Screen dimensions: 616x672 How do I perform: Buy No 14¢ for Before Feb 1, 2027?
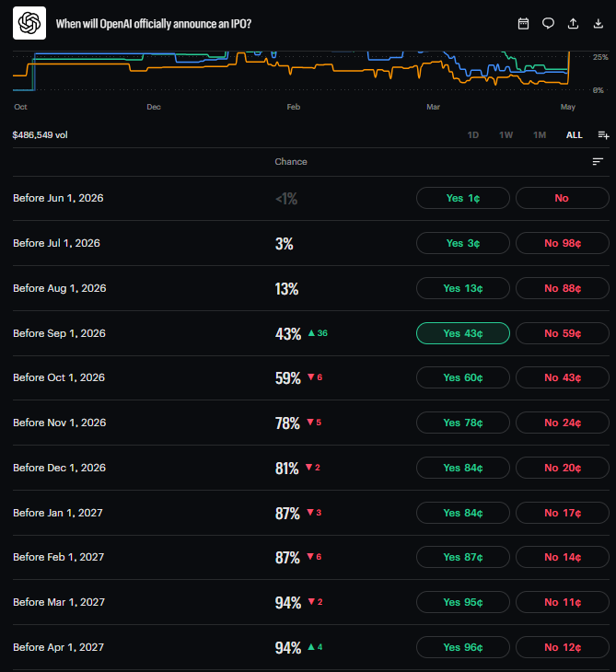coord(562,557)
